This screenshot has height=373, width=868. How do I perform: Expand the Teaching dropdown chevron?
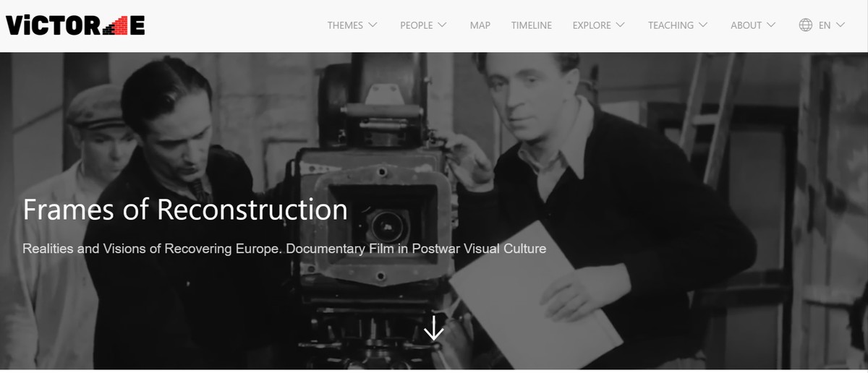tap(703, 25)
